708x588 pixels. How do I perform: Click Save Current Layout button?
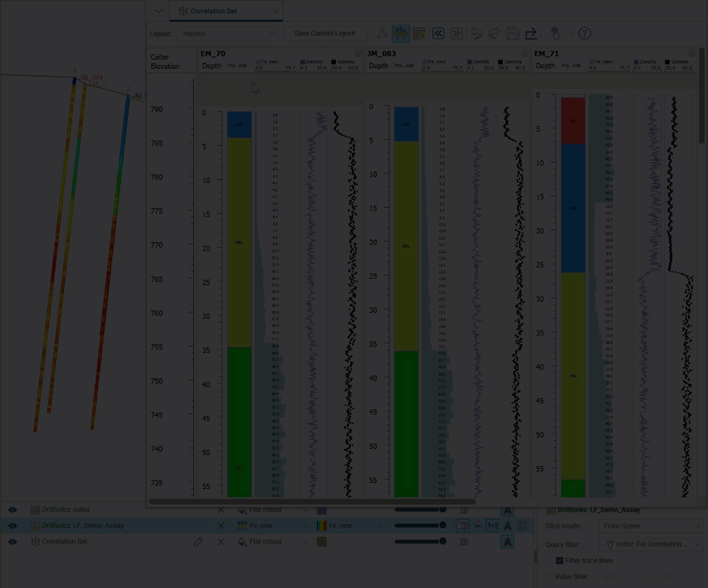pyautogui.click(x=324, y=33)
